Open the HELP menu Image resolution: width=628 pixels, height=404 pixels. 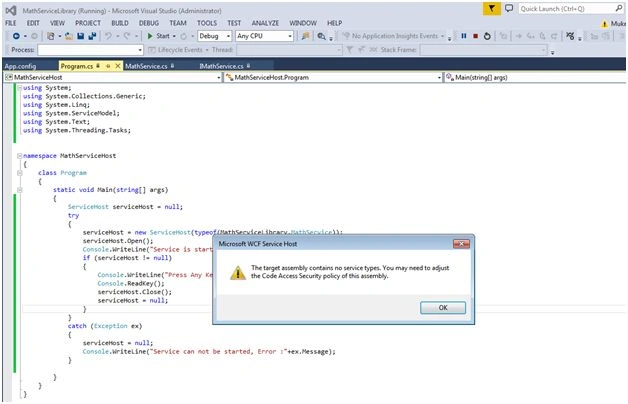point(334,23)
